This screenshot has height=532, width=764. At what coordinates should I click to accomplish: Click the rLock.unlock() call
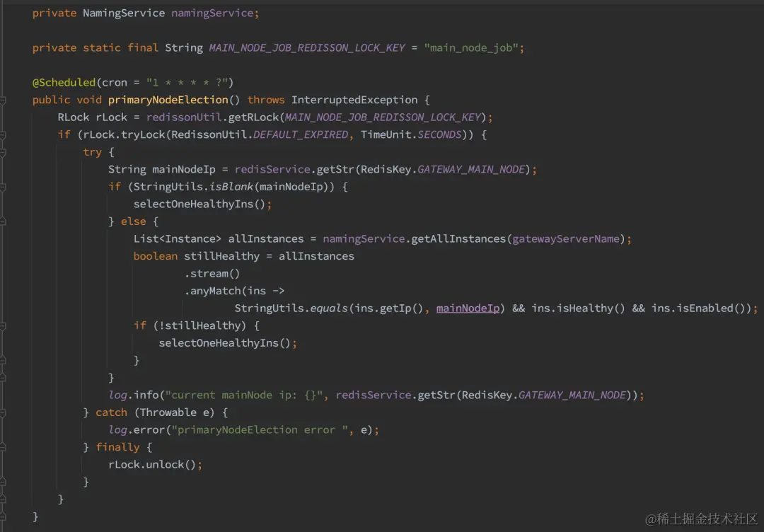point(152,466)
